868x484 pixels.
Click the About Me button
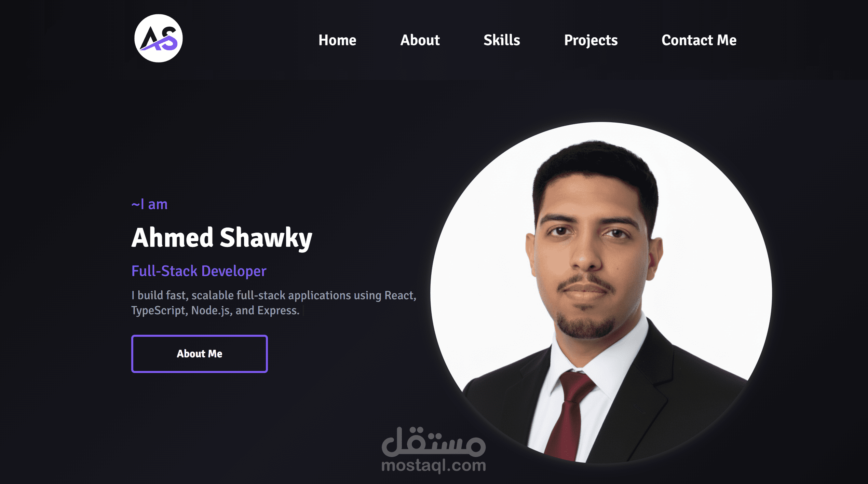200,354
